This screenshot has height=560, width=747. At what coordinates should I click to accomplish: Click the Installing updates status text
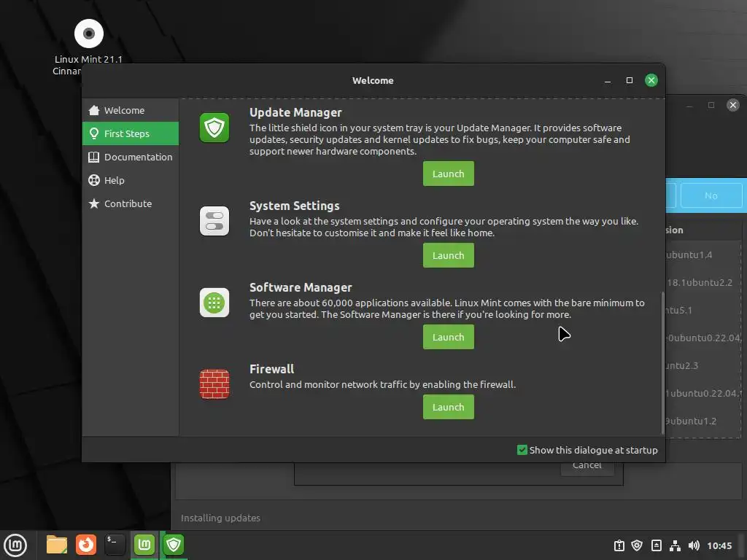click(x=220, y=518)
